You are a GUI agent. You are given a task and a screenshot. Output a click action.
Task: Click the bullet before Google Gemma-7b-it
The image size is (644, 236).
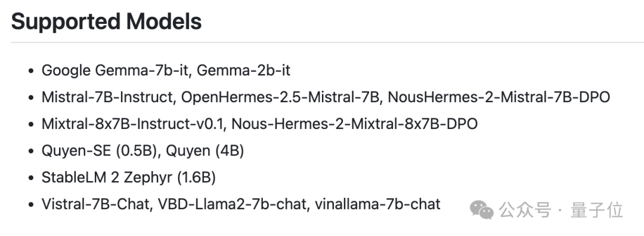point(30,71)
